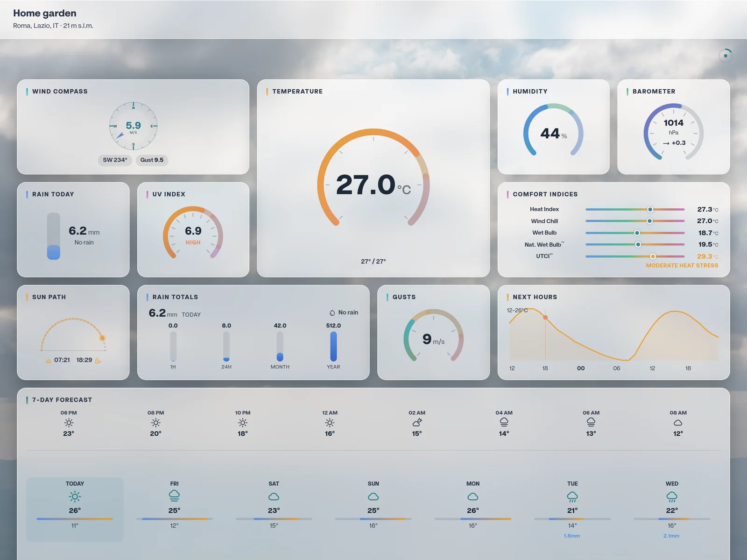Select the TODAY forecast card

tap(75, 509)
